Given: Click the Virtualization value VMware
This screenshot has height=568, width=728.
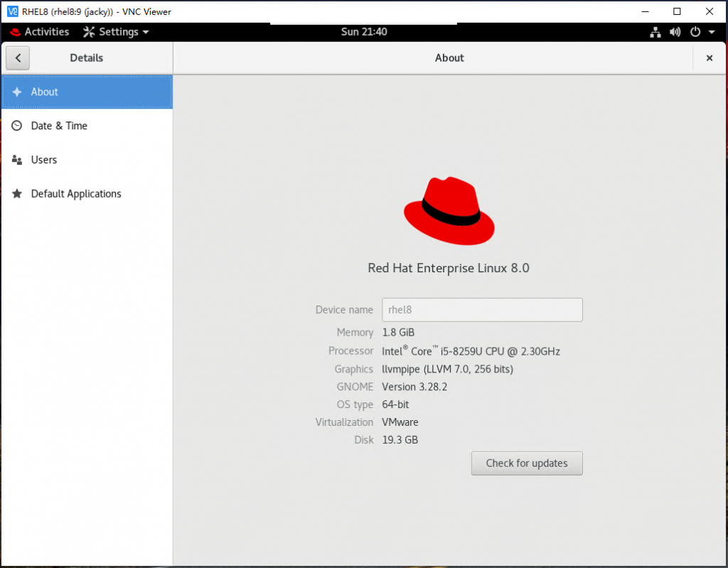Looking at the screenshot, I should pyautogui.click(x=400, y=422).
